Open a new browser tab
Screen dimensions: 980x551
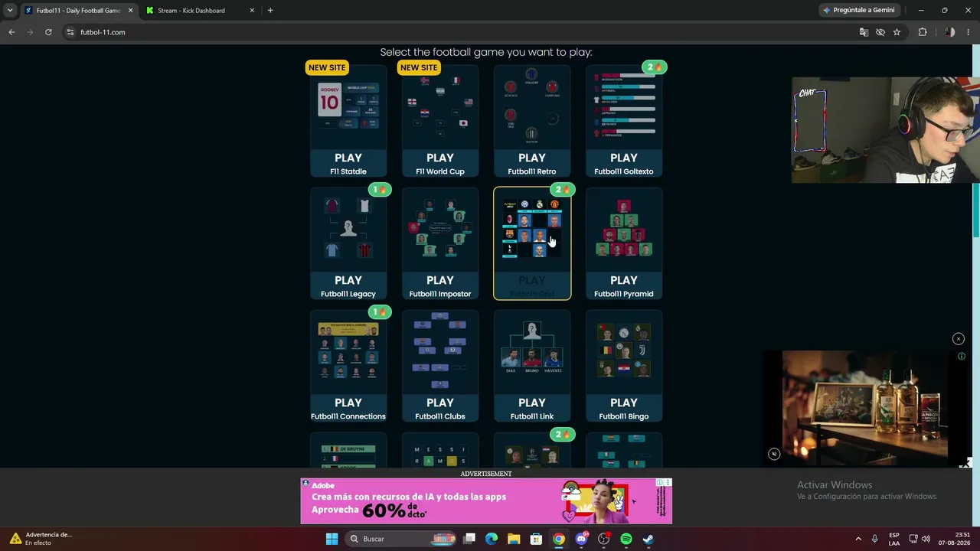click(270, 11)
